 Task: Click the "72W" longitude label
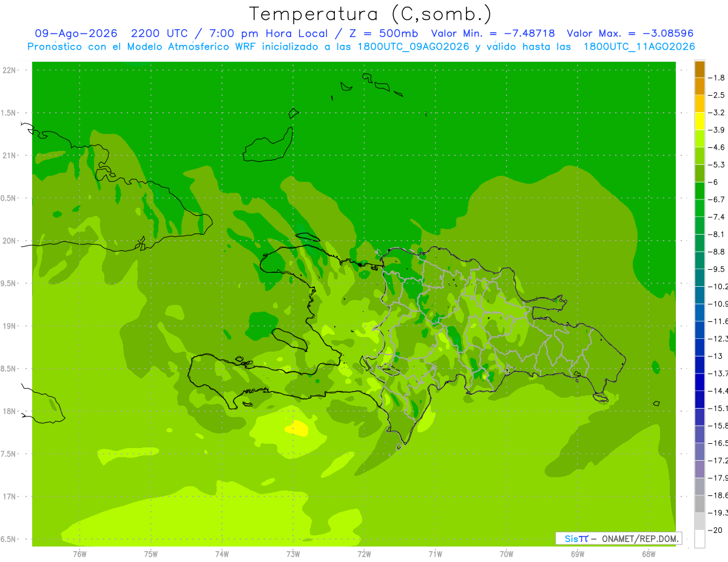(364, 554)
